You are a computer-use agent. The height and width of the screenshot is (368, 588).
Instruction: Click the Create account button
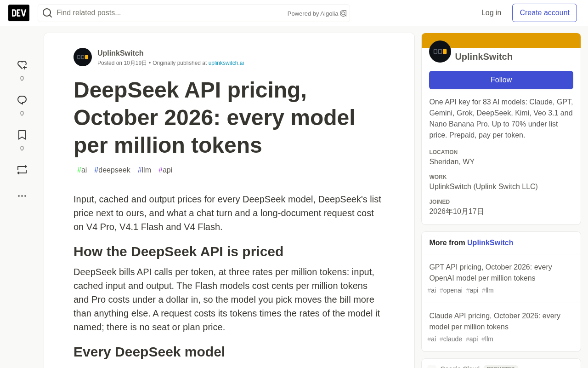point(545,13)
